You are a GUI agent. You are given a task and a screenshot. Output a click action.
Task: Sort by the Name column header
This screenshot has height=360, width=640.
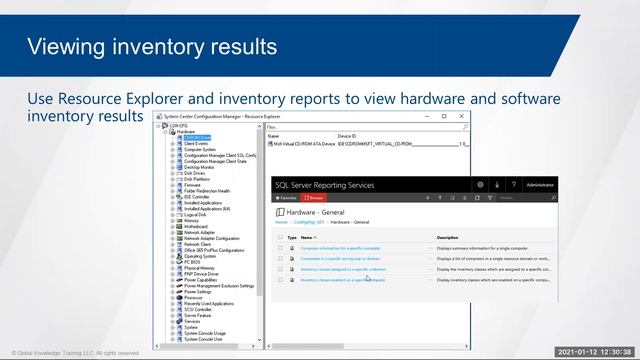pos(309,238)
